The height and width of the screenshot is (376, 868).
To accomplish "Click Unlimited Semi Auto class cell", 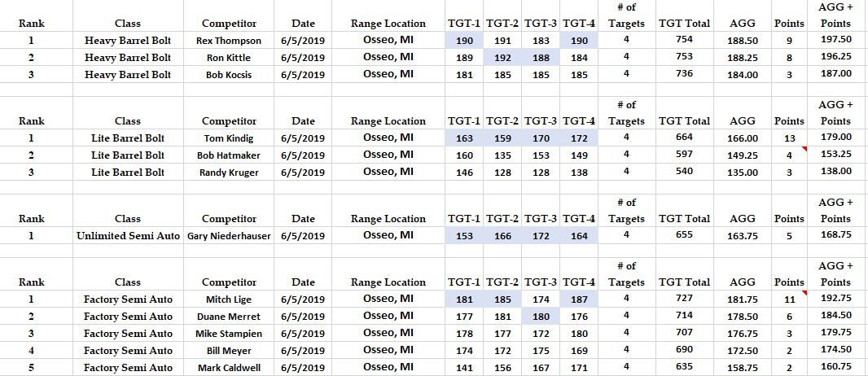I will (128, 236).
